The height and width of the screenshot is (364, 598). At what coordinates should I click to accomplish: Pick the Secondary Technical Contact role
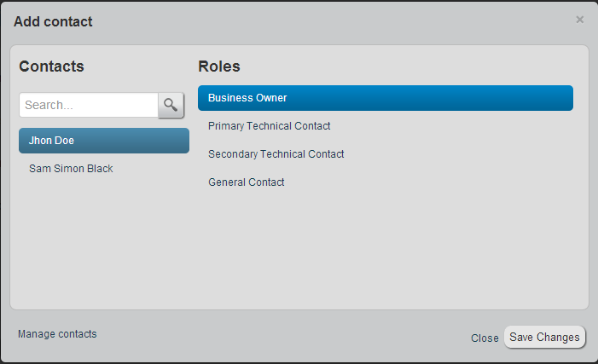276,154
